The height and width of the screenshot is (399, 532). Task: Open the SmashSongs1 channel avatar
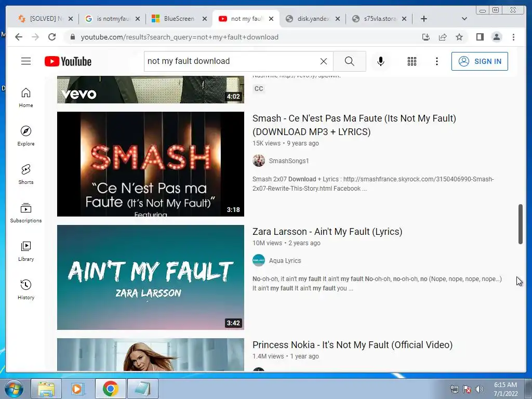(259, 161)
